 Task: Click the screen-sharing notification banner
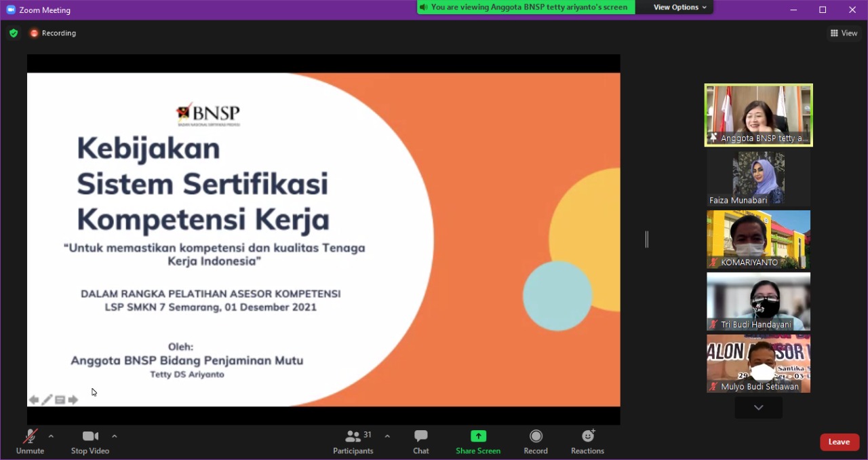(526, 7)
